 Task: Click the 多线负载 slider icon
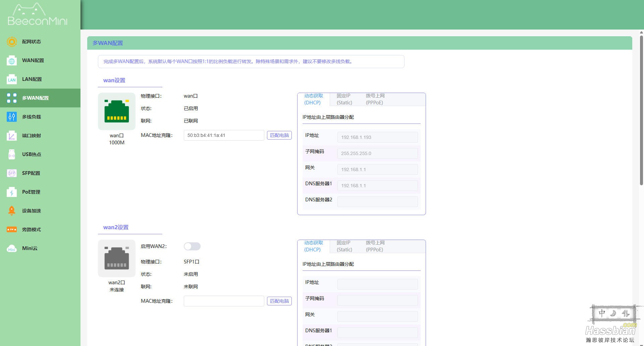point(12,117)
